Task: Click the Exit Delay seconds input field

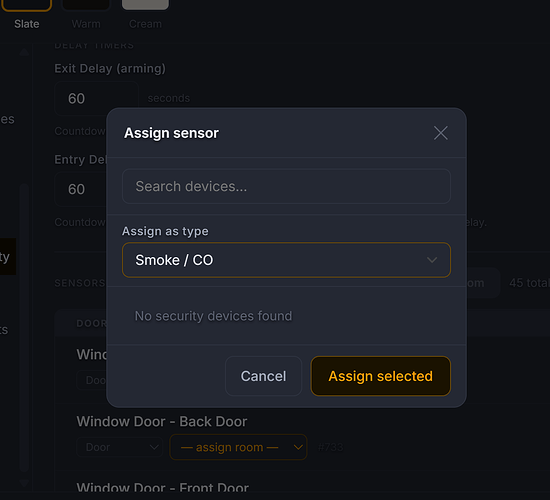Action: (x=96, y=98)
